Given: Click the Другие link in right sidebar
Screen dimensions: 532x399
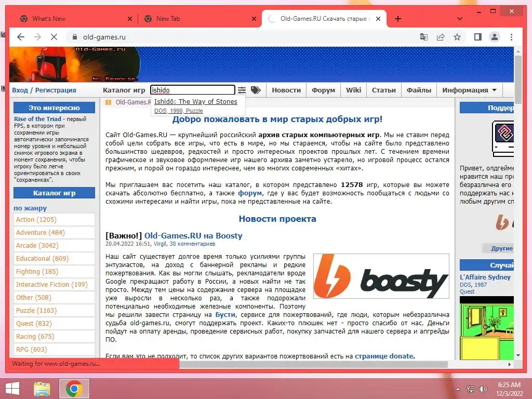Looking at the screenshot, I should 502,248.
